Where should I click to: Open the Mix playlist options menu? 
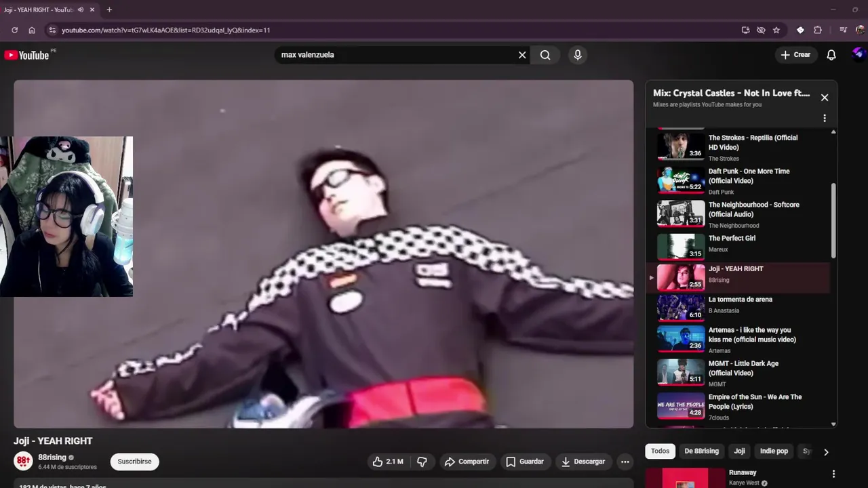(825, 118)
